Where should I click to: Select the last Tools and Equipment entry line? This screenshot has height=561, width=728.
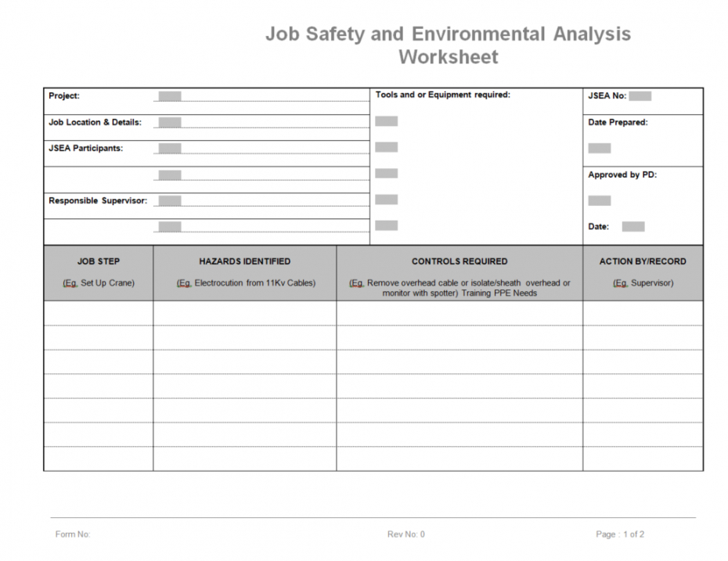click(386, 225)
